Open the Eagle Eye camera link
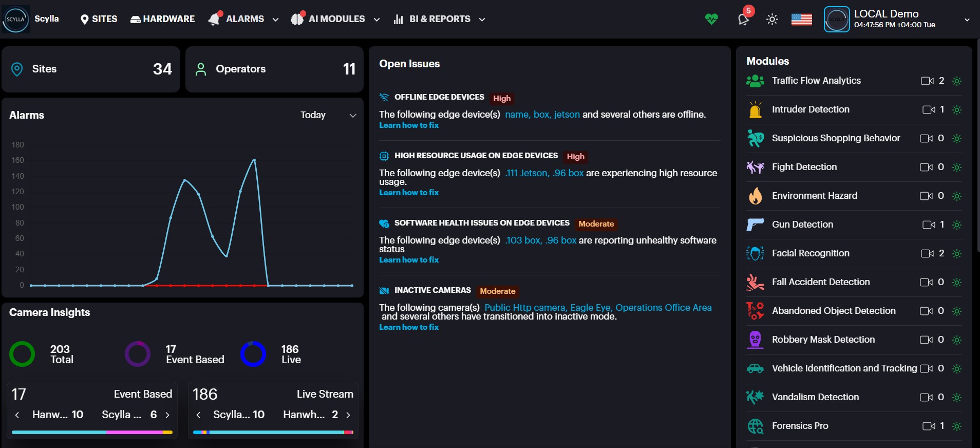980x448 pixels. tap(590, 308)
